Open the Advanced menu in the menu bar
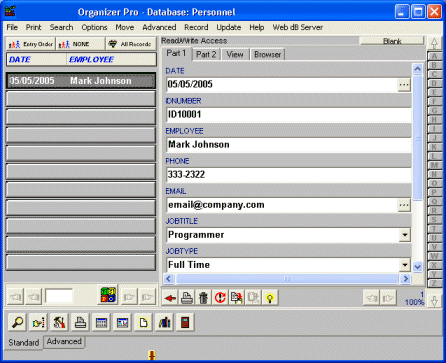This screenshot has height=363, width=446. click(x=159, y=27)
